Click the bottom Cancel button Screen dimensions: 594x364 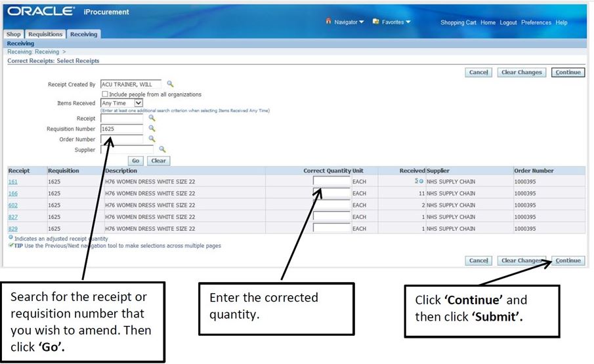click(x=478, y=261)
